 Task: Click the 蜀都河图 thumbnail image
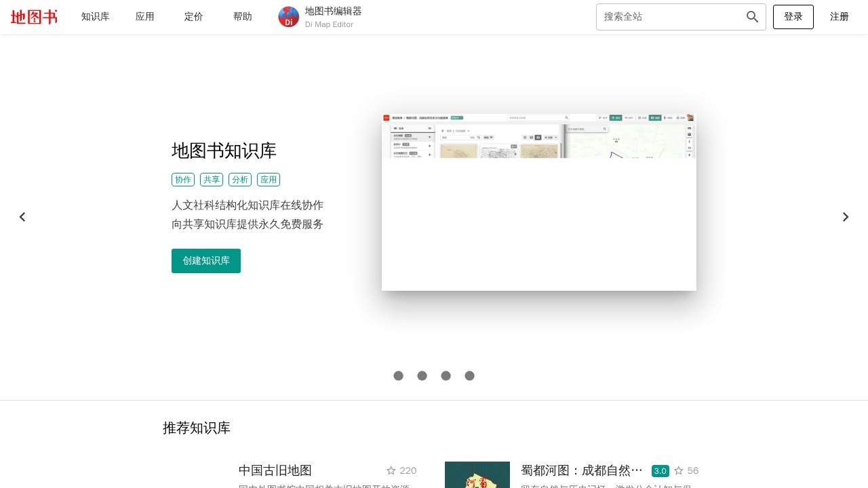(477, 474)
